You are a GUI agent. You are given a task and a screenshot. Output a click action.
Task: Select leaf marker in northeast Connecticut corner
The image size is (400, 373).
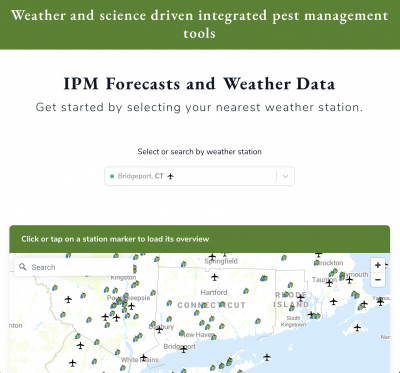coord(264,278)
